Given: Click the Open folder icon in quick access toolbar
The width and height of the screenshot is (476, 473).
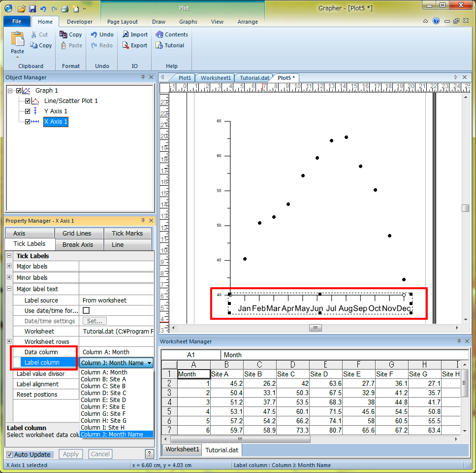Looking at the screenshot, I should (x=21, y=8).
